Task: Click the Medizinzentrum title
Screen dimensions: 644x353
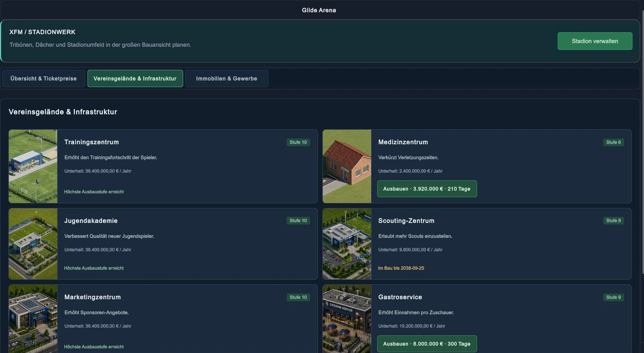Action: [403, 142]
